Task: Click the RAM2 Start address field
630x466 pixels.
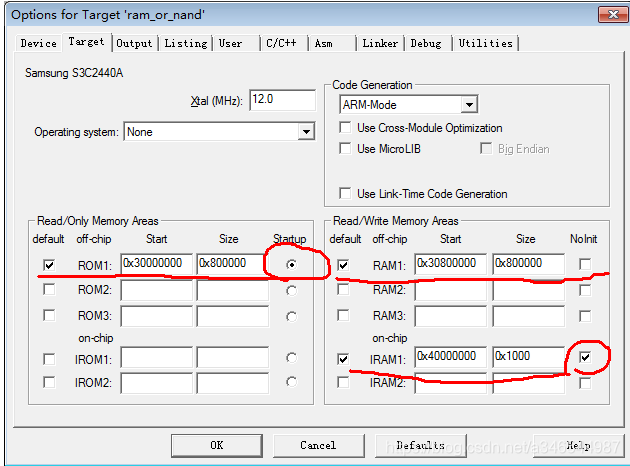Action: pos(450,290)
